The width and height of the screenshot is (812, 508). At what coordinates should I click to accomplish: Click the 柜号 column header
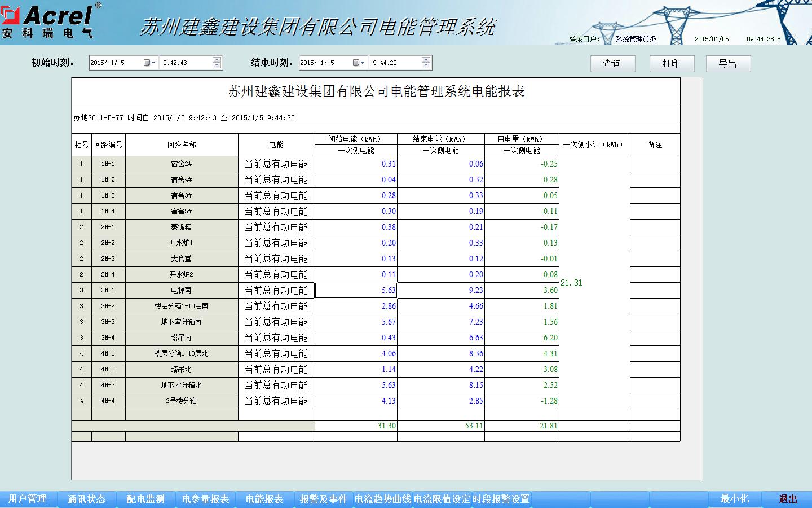(x=82, y=145)
